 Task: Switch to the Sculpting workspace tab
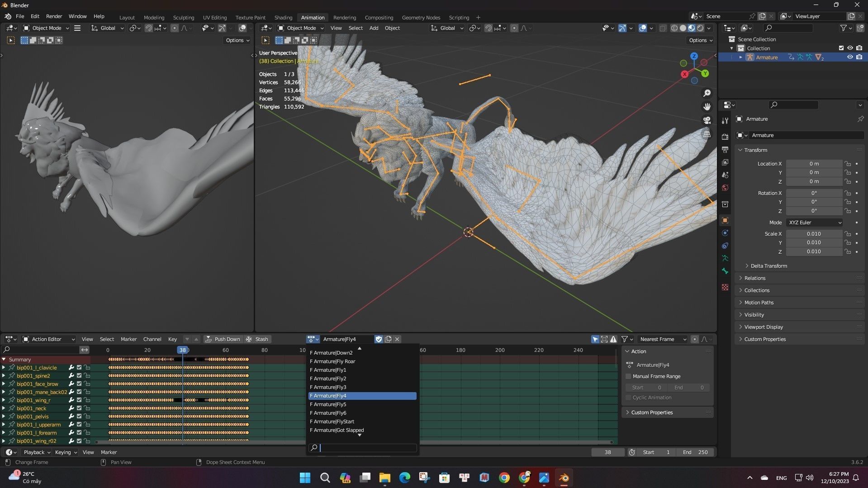(x=184, y=17)
